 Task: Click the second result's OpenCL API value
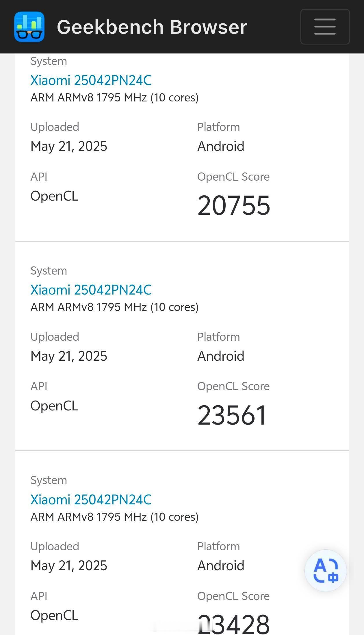(54, 406)
